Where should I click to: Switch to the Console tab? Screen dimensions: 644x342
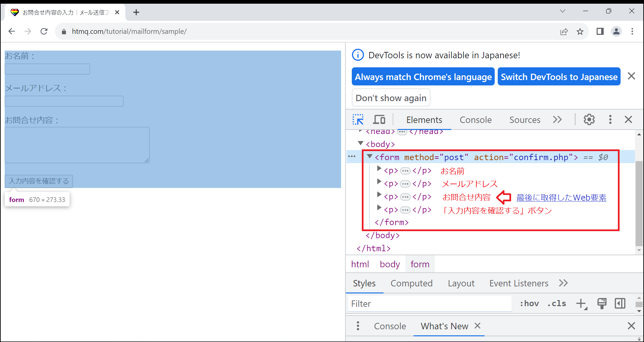point(475,120)
